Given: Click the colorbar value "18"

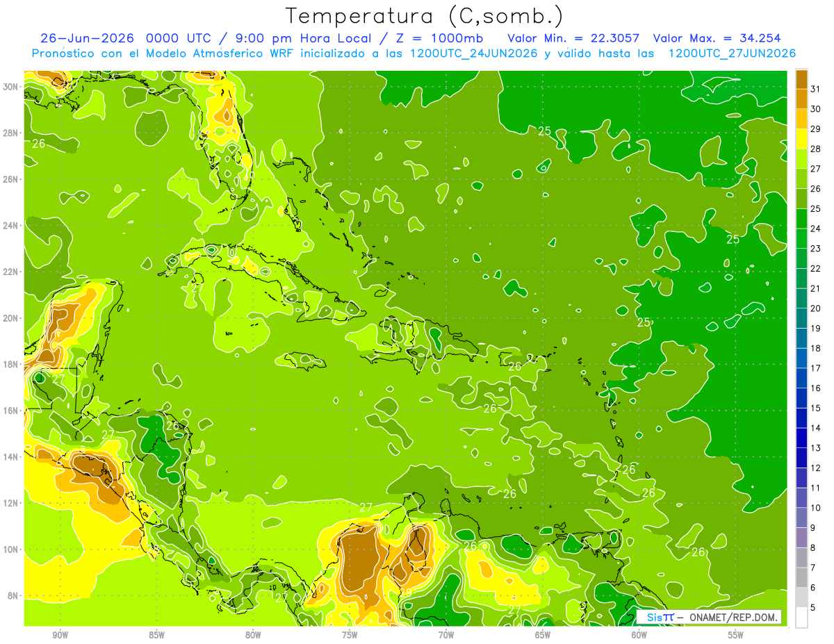Looking at the screenshot, I should (816, 348).
